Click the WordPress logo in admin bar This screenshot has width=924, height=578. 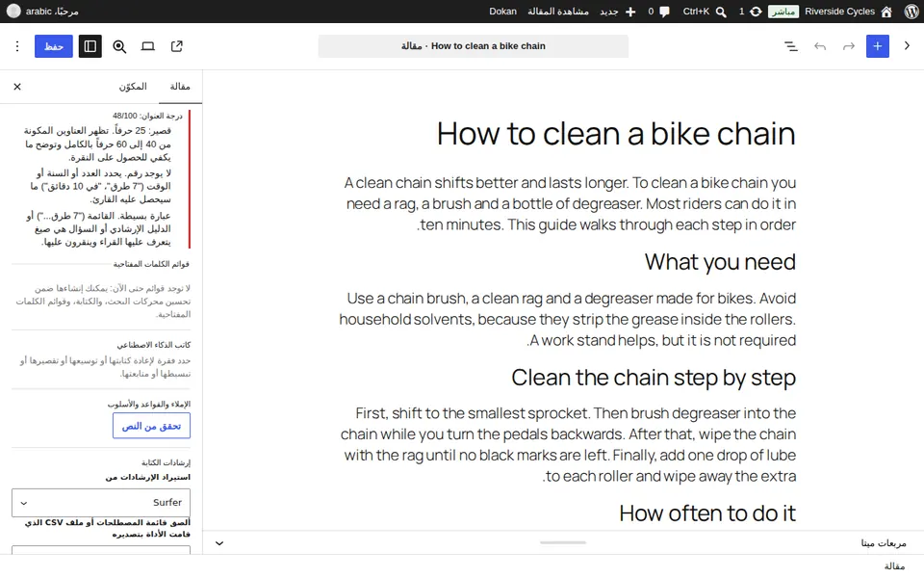(911, 12)
